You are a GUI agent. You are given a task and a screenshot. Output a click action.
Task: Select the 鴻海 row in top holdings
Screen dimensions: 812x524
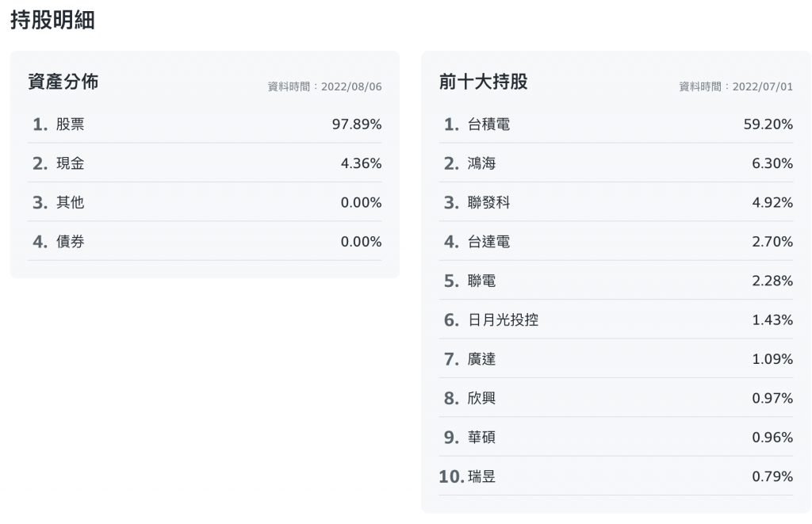[x=481, y=163]
